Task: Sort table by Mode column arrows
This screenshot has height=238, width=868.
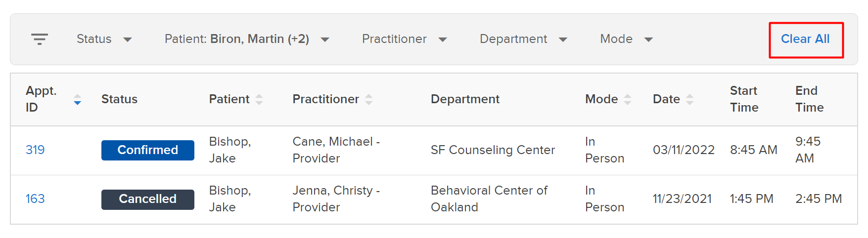Action: (x=628, y=99)
